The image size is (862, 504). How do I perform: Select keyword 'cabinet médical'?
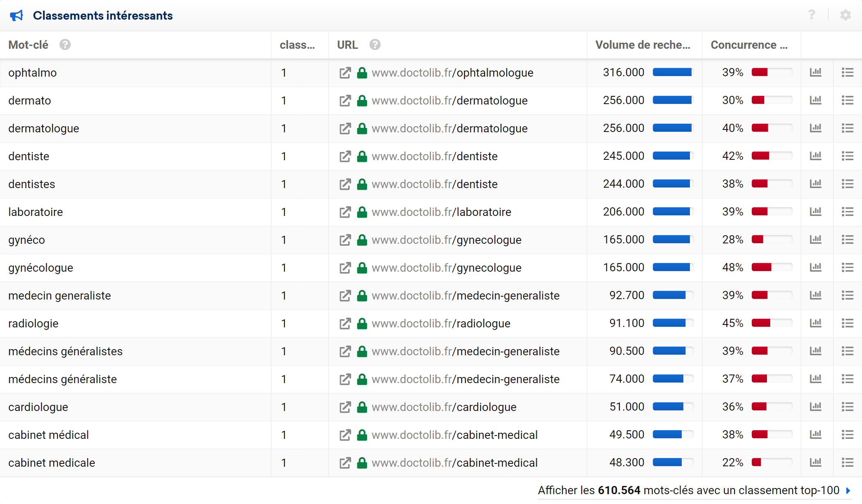pyautogui.click(x=48, y=435)
